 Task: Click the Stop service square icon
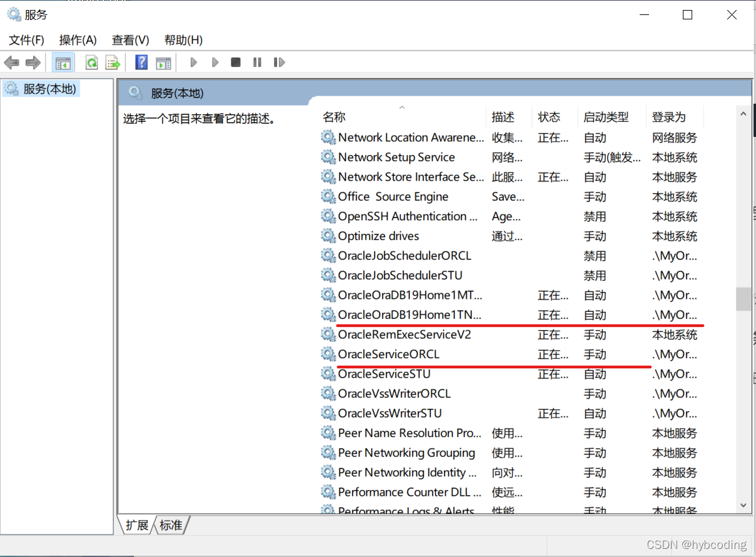click(236, 63)
